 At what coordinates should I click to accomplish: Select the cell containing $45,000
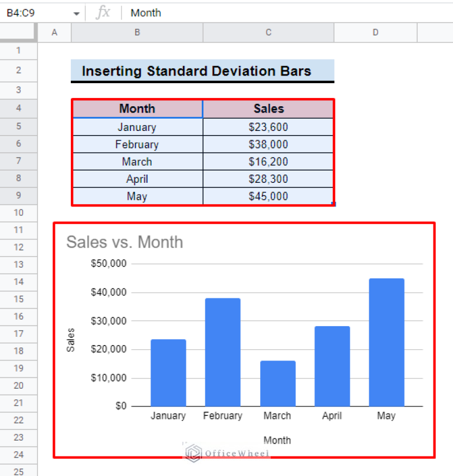pyautogui.click(x=268, y=196)
